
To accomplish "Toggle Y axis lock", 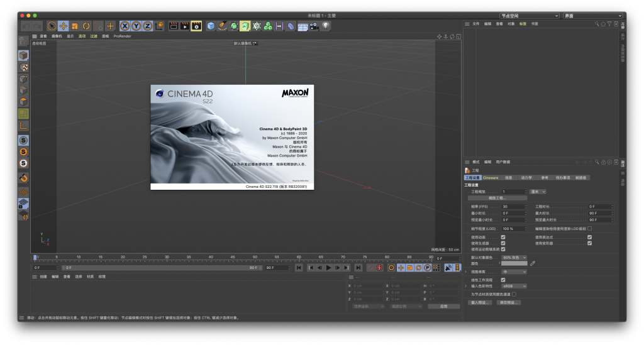I will (136, 26).
